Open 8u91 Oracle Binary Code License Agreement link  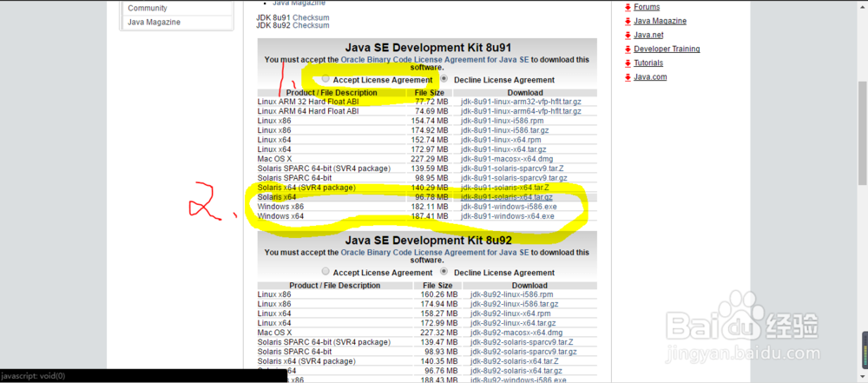coord(435,59)
